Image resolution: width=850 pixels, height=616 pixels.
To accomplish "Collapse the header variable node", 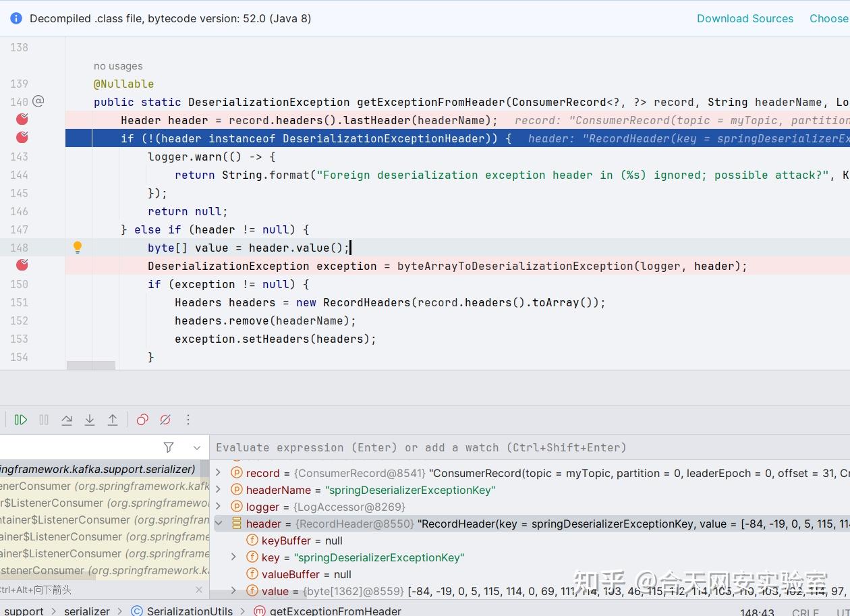I will tap(219, 524).
